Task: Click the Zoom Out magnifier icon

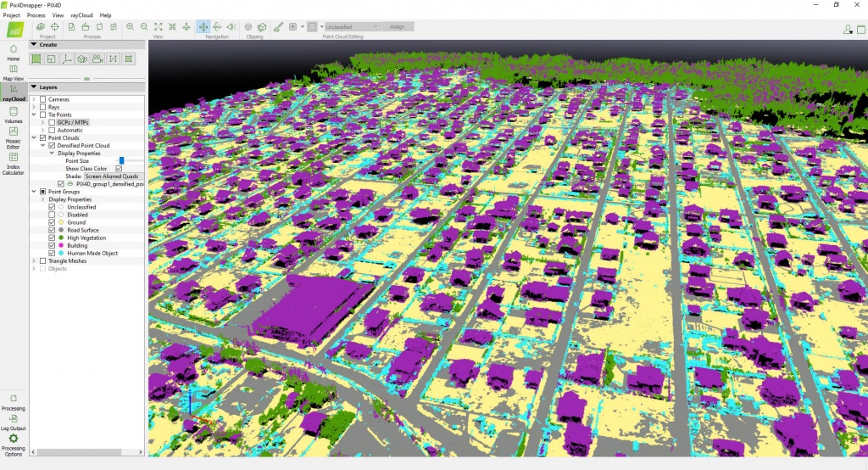Action: click(x=144, y=27)
